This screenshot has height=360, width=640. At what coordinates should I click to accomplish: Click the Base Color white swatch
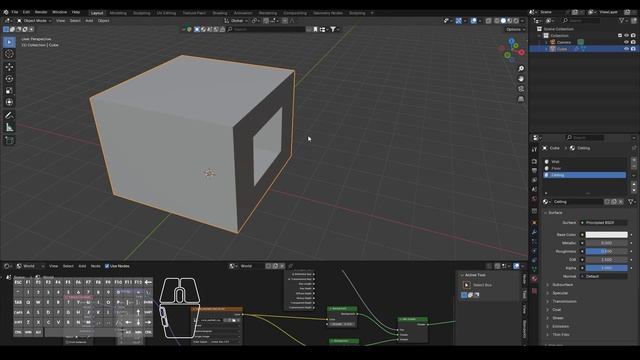pos(607,235)
